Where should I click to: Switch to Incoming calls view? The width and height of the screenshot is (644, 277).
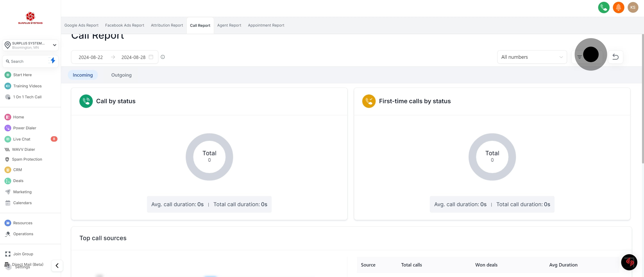pyautogui.click(x=83, y=75)
